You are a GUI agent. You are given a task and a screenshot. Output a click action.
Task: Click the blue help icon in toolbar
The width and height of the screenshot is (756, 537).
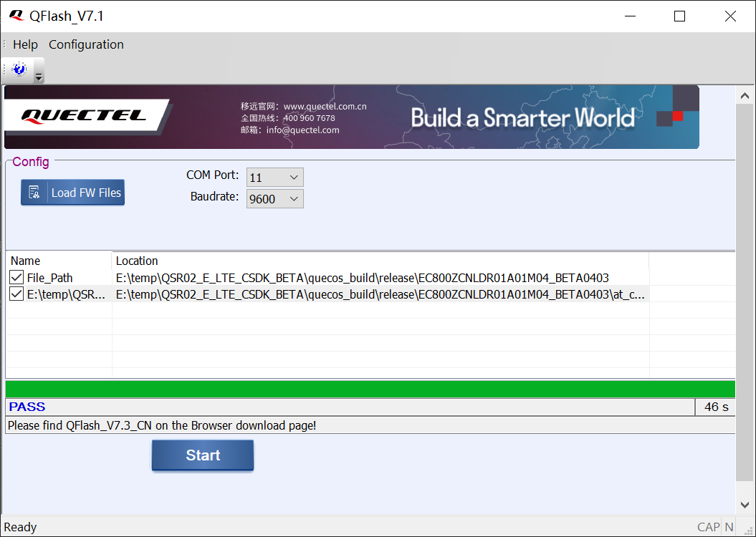19,69
